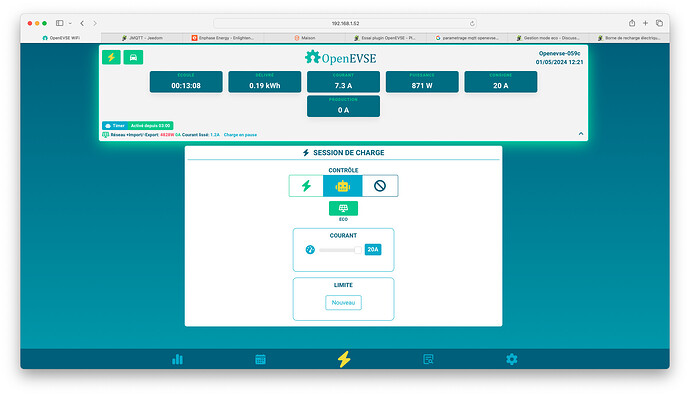
Task: Open a new tab with plus icon
Action: click(646, 23)
